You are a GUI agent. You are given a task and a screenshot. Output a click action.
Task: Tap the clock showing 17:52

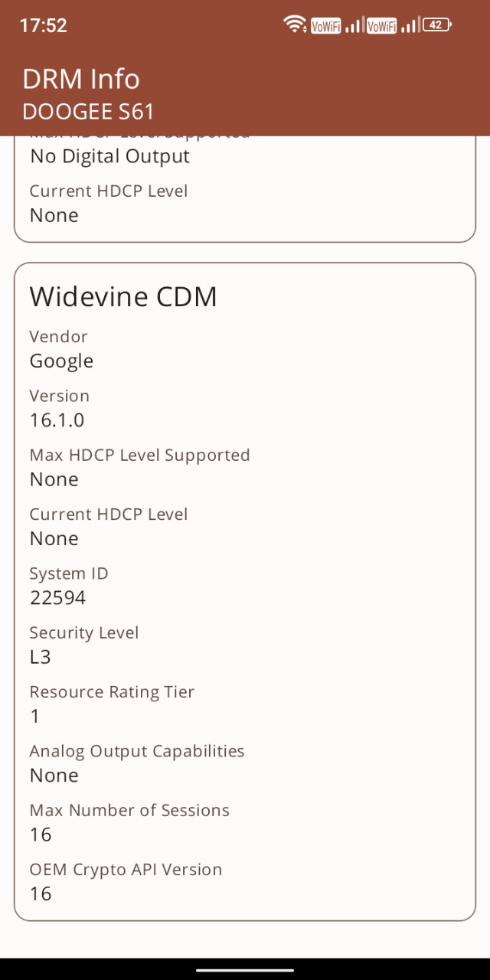tap(43, 25)
